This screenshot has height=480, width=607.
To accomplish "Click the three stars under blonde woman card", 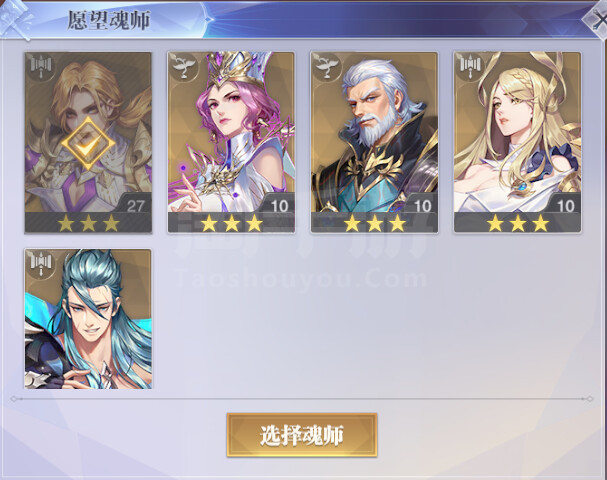I will point(518,223).
